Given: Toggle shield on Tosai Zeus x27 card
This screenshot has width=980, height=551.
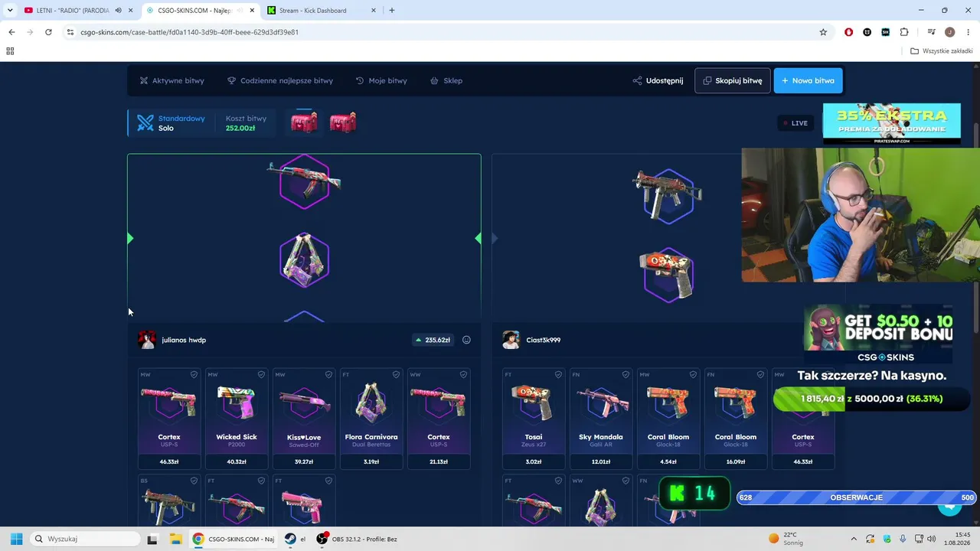Looking at the screenshot, I should 558,374.
